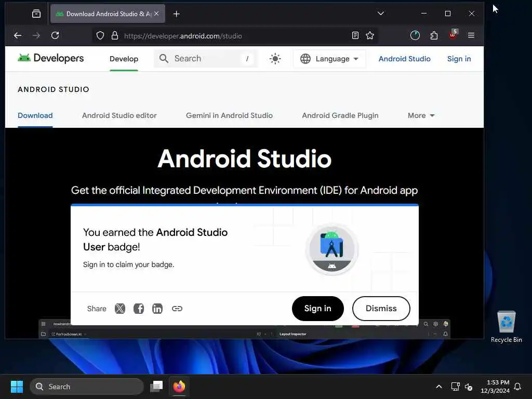Copy the badge share link icon
The image size is (532, 399).
(177, 309)
